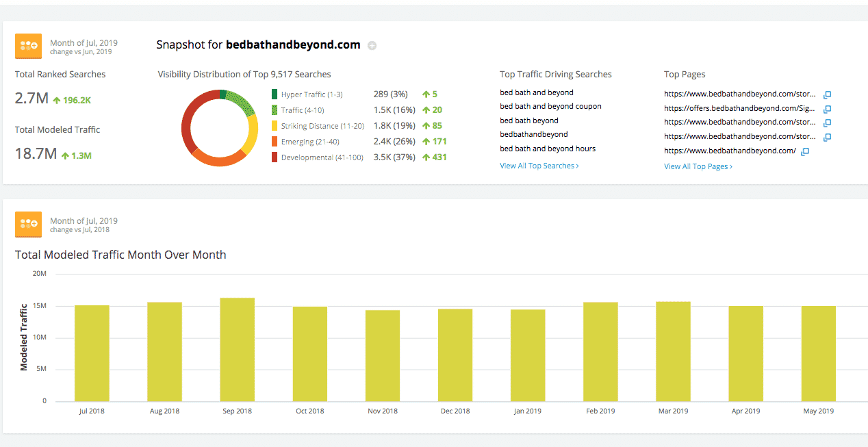This screenshot has width=868, height=447.
Task: Select the red Developmental legend swatch
Action: (x=275, y=157)
